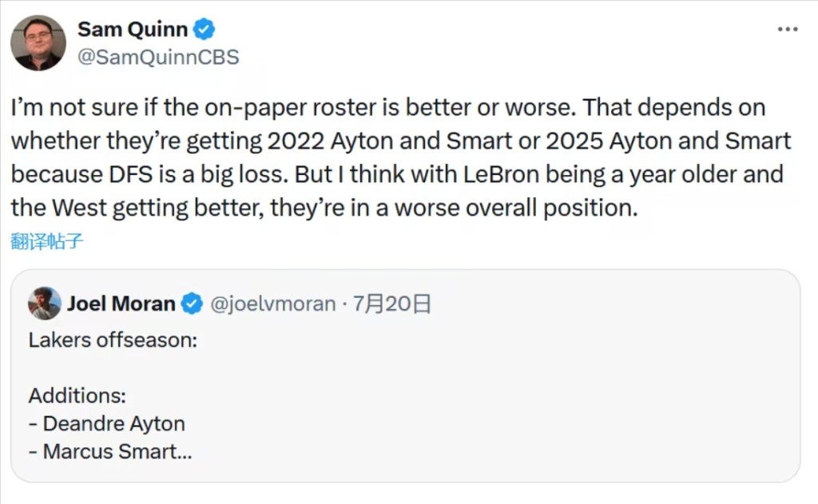Click the "Lakers offseason:" line
Viewport: 818px width, 504px height.
click(113, 340)
